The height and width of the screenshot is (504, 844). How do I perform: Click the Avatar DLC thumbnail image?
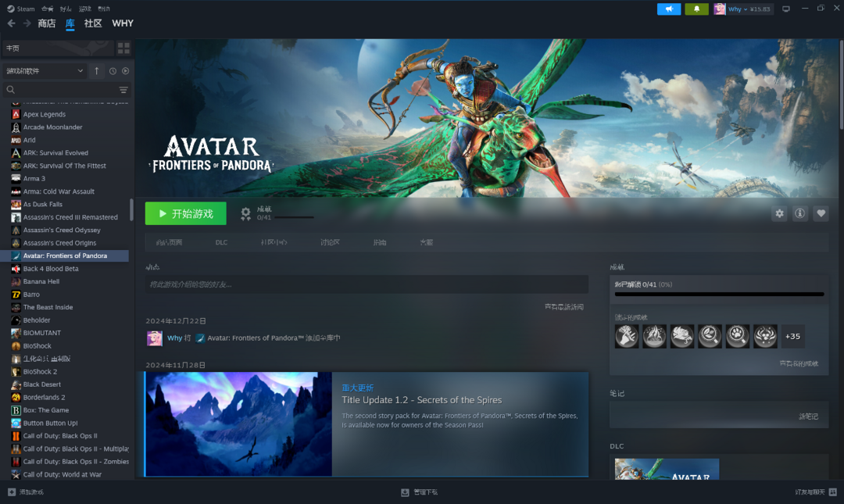[667, 469]
